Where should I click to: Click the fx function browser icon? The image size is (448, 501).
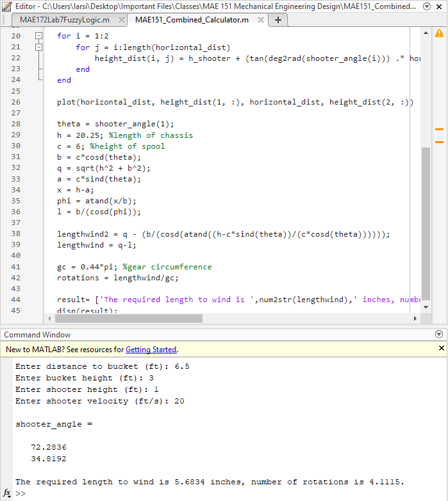(x=7, y=493)
